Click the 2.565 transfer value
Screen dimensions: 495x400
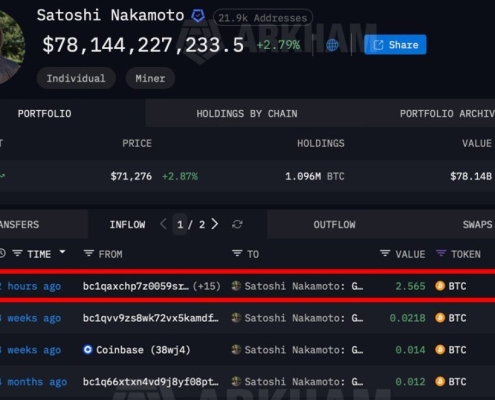410,286
